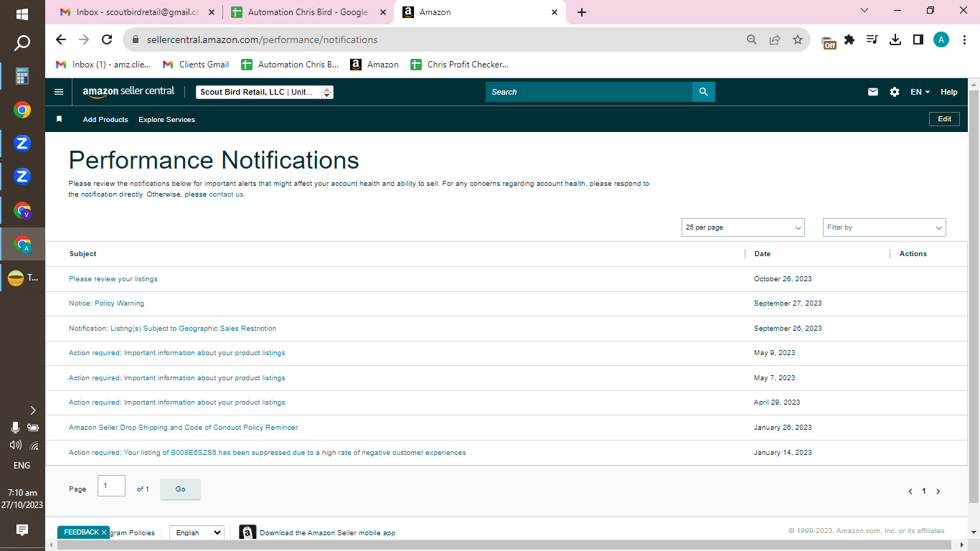The width and height of the screenshot is (980, 551).
Task: Open the Seller Central settings gear
Action: 895,92
